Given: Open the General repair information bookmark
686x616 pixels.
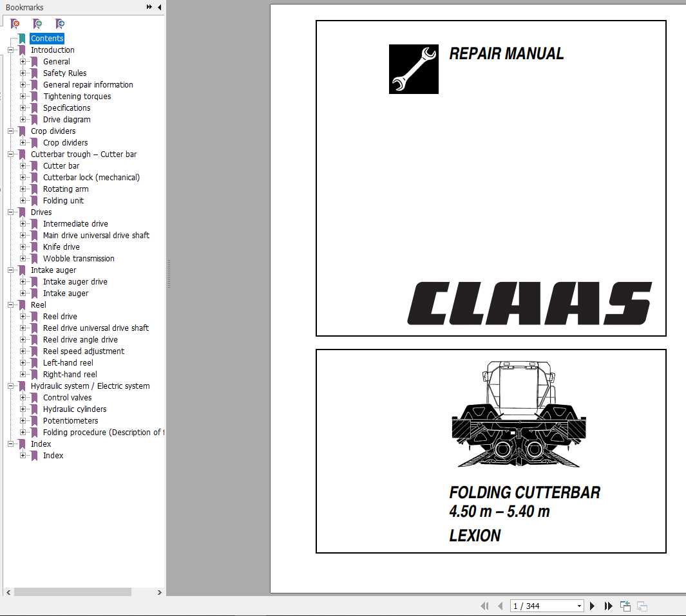Looking at the screenshot, I should [88, 85].
